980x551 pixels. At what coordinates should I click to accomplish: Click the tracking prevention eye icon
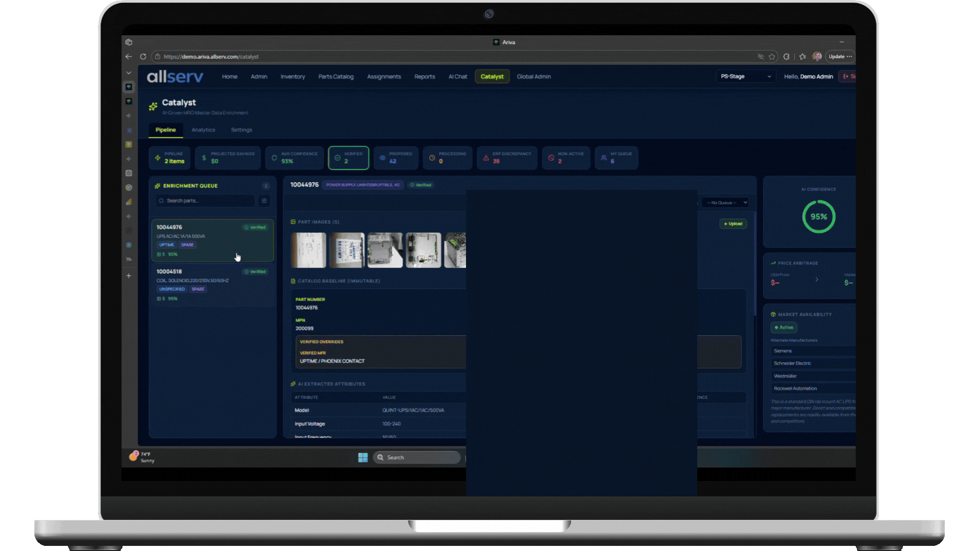tap(761, 57)
